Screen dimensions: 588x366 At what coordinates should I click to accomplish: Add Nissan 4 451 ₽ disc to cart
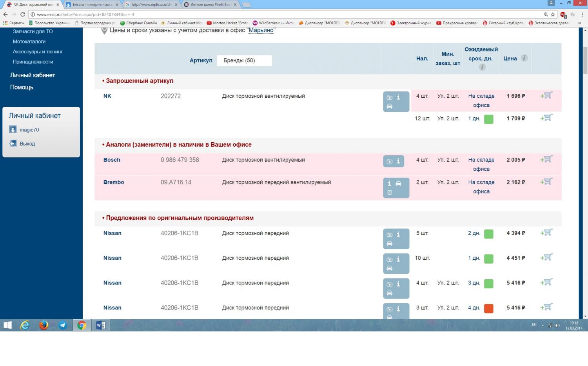[x=546, y=257]
